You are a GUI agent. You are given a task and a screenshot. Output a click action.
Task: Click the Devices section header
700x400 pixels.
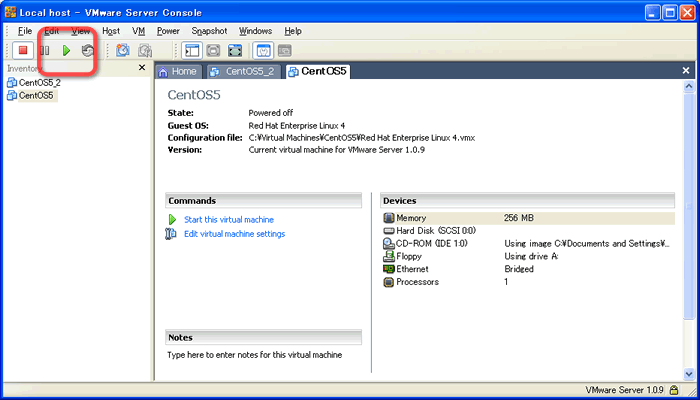click(528, 201)
